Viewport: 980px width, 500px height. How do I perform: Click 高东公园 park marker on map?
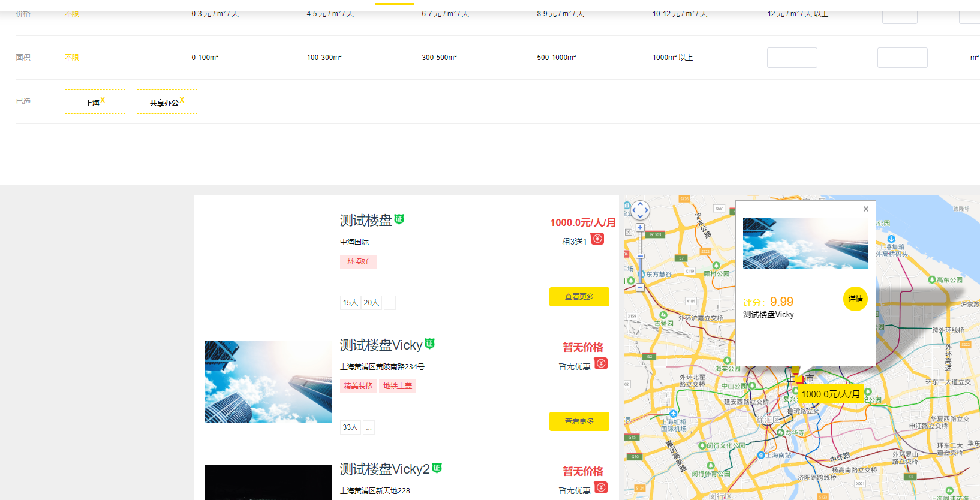pos(931,279)
